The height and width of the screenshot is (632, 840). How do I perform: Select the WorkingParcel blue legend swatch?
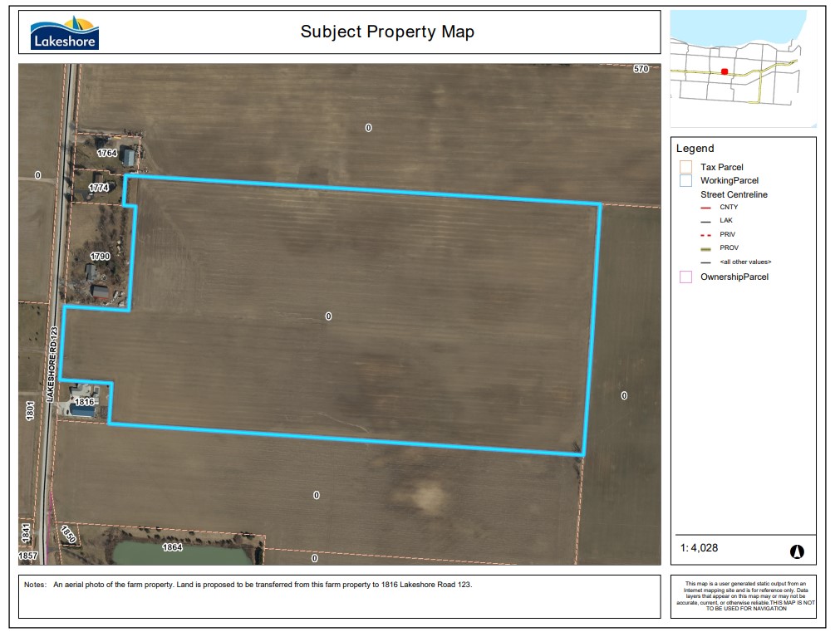tap(685, 180)
